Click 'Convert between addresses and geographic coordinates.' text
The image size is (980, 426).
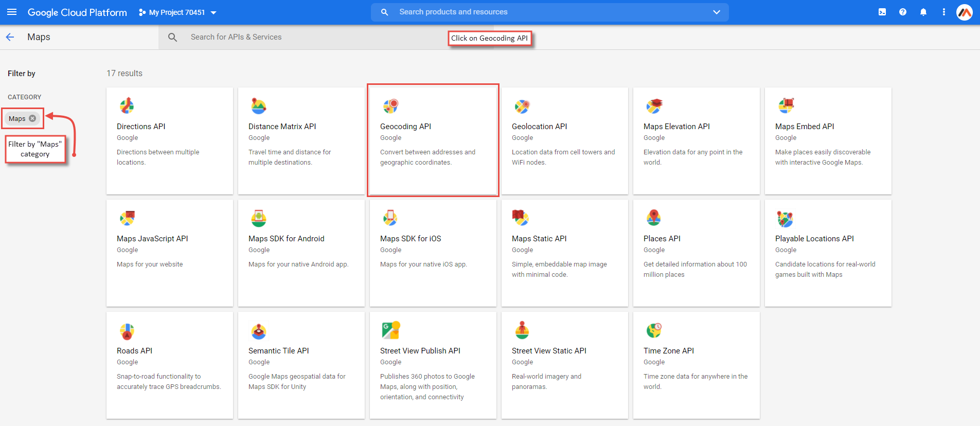click(x=428, y=157)
